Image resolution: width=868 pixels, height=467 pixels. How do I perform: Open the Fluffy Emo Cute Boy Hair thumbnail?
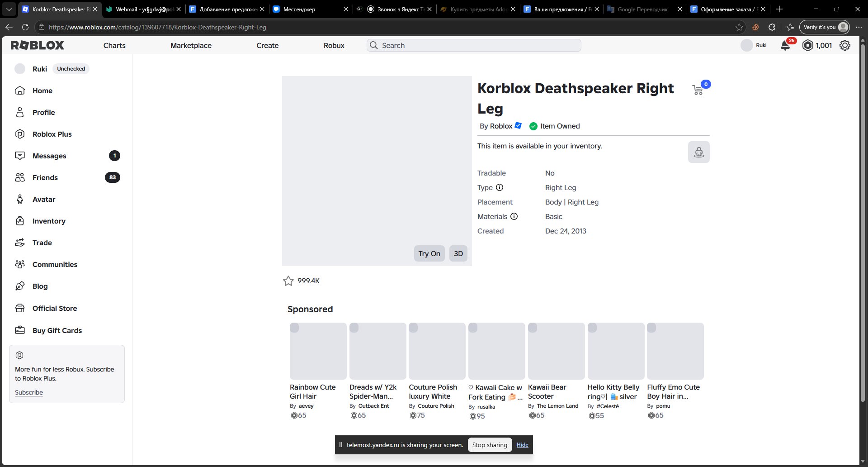coord(675,351)
